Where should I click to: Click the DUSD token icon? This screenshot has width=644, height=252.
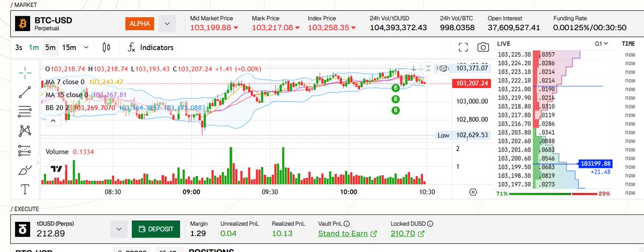click(23, 229)
